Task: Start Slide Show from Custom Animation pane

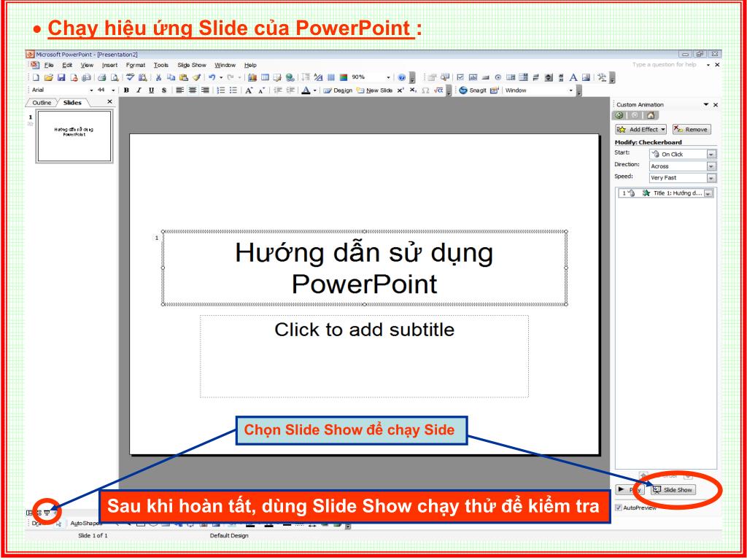Action: pos(673,489)
